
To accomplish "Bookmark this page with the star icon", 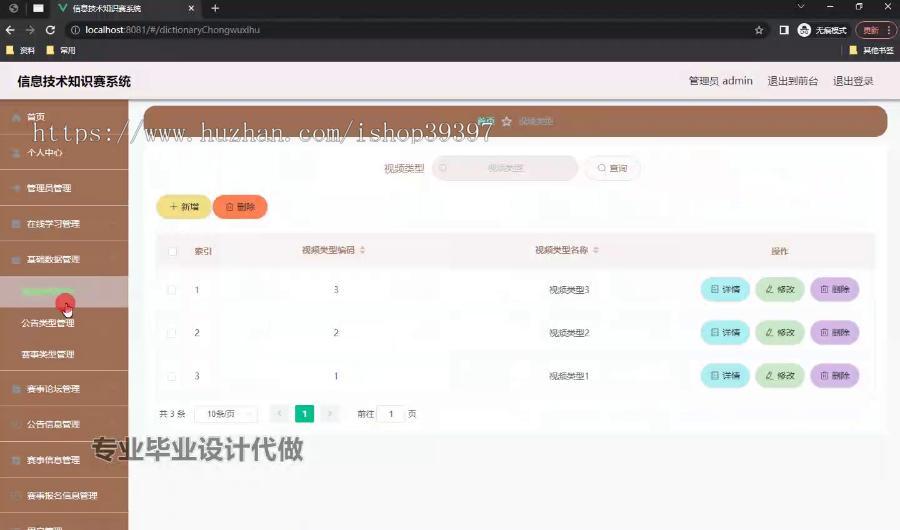I will coord(759,30).
